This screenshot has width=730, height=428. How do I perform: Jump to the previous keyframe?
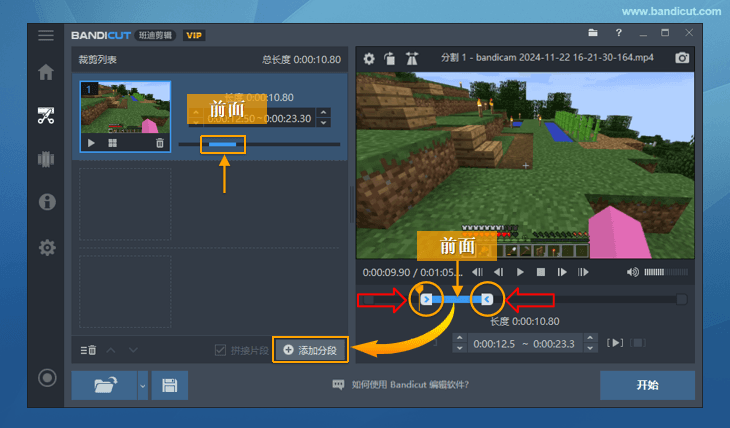(x=477, y=272)
